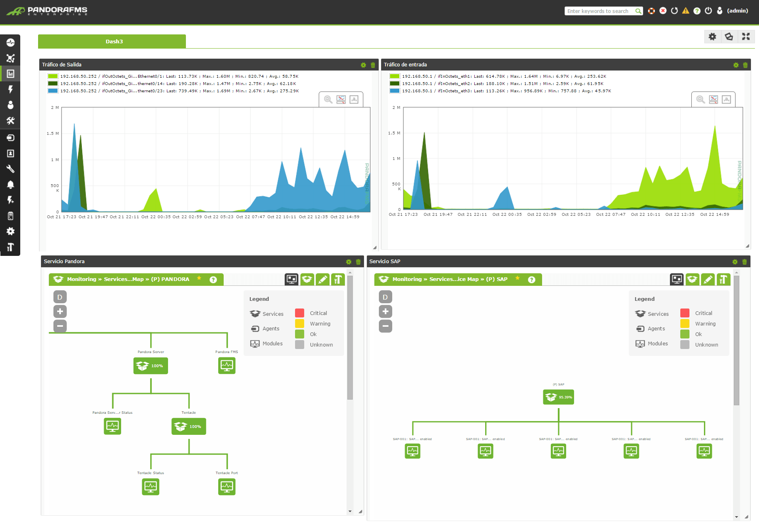This screenshot has height=532, width=759.
Task: Toggle the monitor view icon in Servicio SAP widget
Action: 676,279
